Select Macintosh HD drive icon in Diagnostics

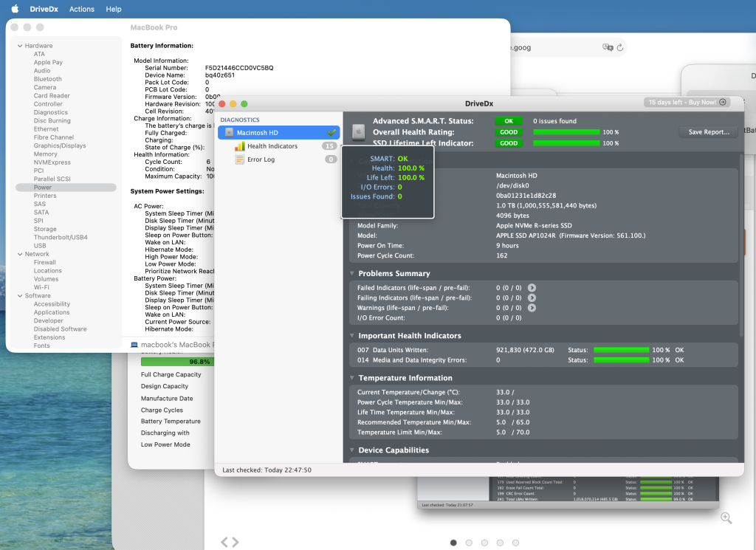[229, 133]
